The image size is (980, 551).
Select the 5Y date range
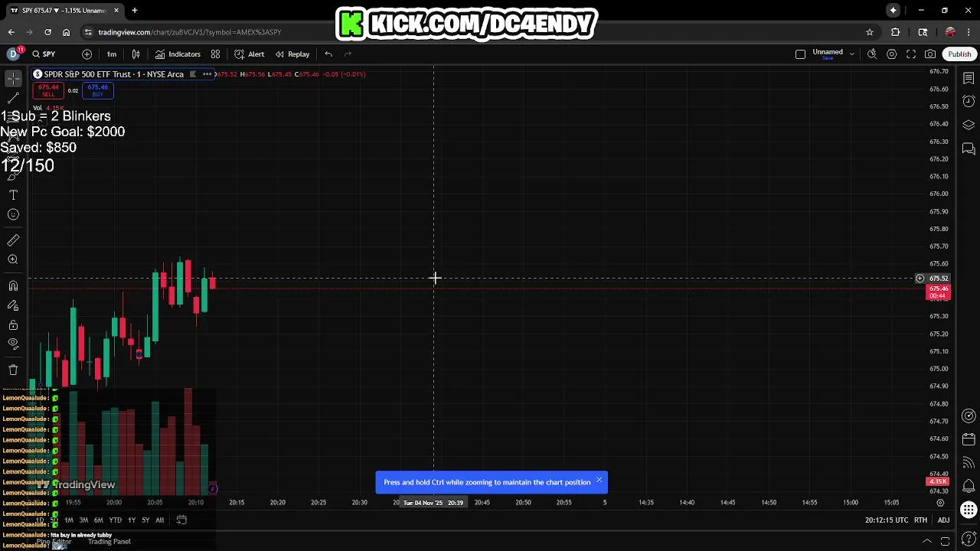click(145, 520)
